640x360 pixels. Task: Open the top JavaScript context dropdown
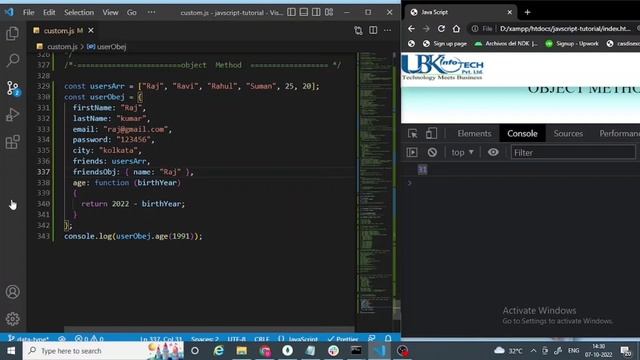462,152
